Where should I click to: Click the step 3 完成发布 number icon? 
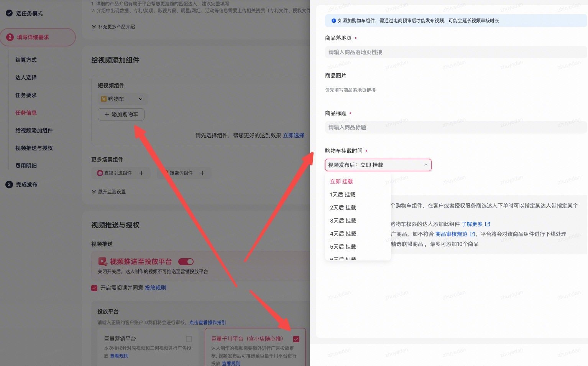pos(9,185)
